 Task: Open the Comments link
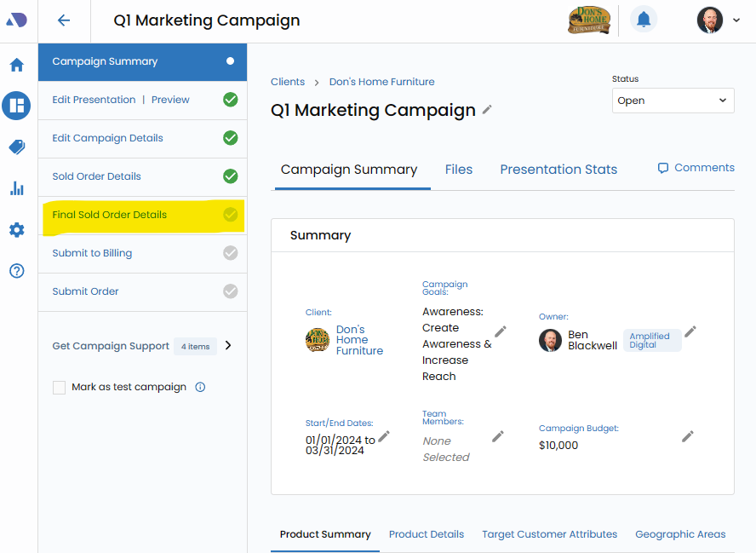(x=696, y=168)
